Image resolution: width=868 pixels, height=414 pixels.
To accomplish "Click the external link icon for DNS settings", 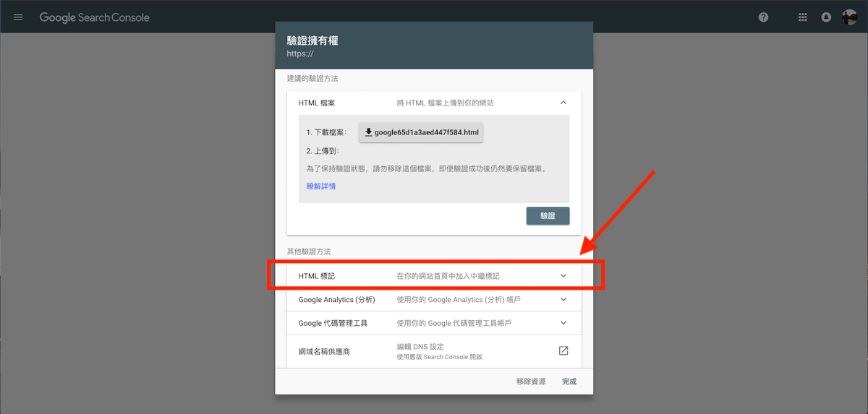I will (563, 351).
